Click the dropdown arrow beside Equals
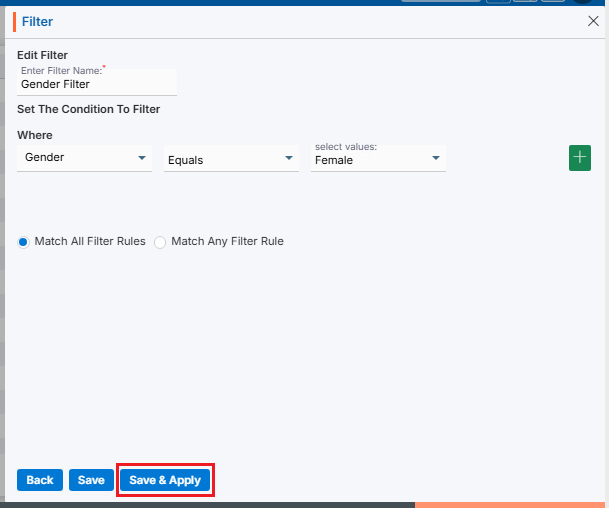The height and width of the screenshot is (508, 609). (x=289, y=158)
